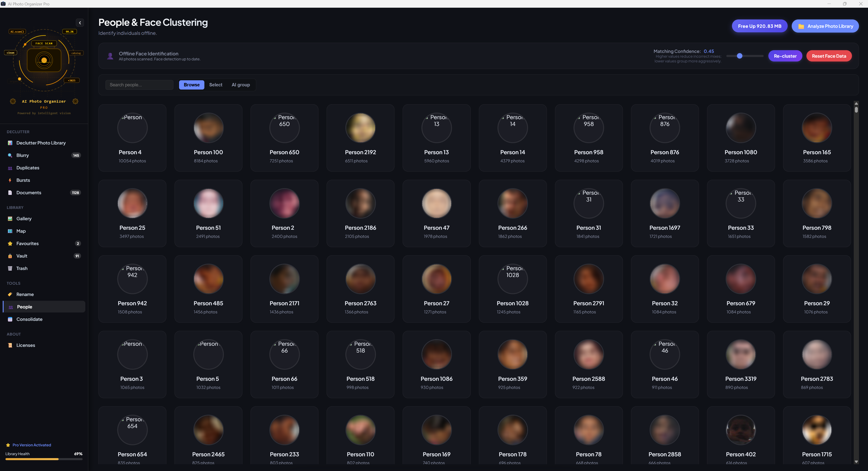Focus the Search people input field

[139, 85]
